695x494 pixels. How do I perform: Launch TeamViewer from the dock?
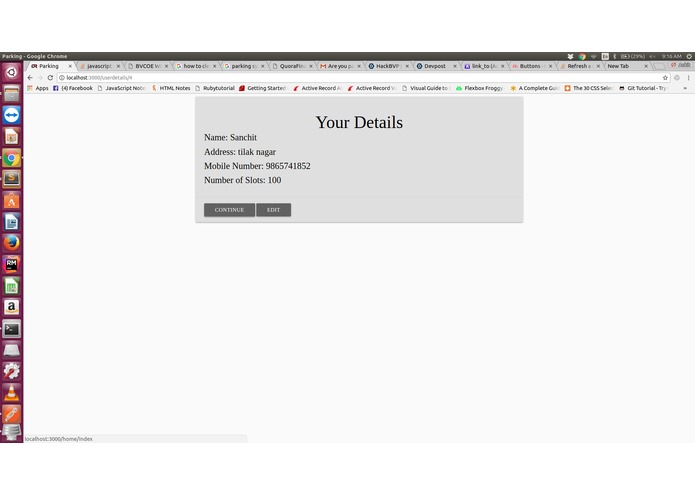pos(12,115)
